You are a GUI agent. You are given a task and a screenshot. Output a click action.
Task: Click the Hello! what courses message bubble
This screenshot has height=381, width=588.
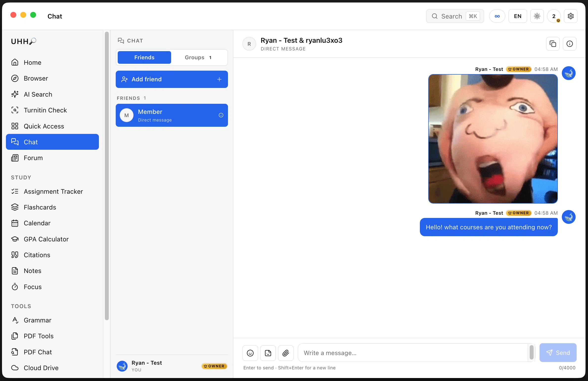(x=489, y=227)
